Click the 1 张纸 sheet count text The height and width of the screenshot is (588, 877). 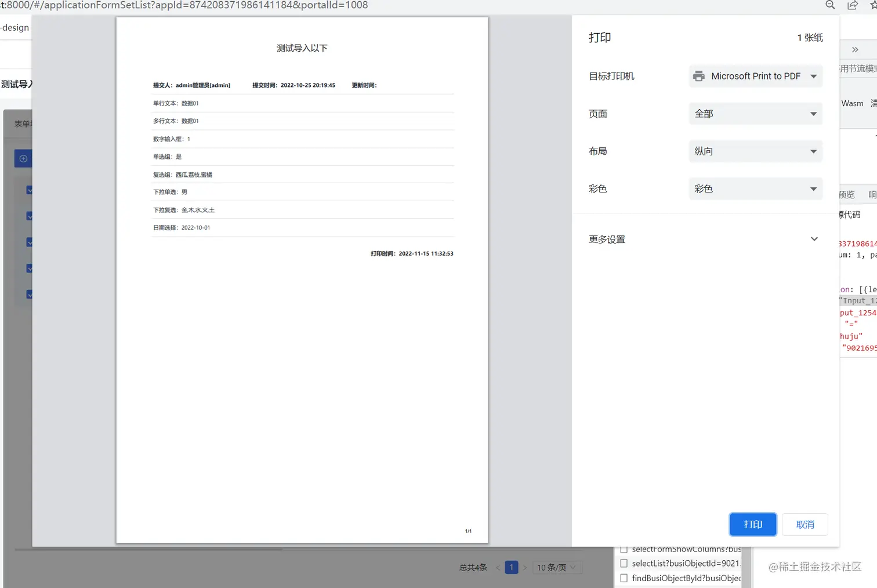click(810, 38)
